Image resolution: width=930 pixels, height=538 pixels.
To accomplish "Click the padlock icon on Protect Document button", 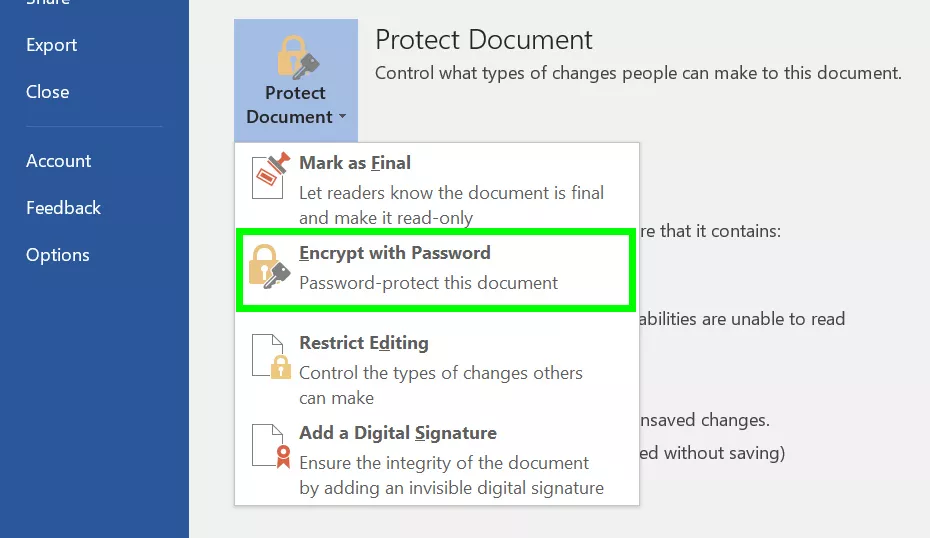I will tap(298, 58).
